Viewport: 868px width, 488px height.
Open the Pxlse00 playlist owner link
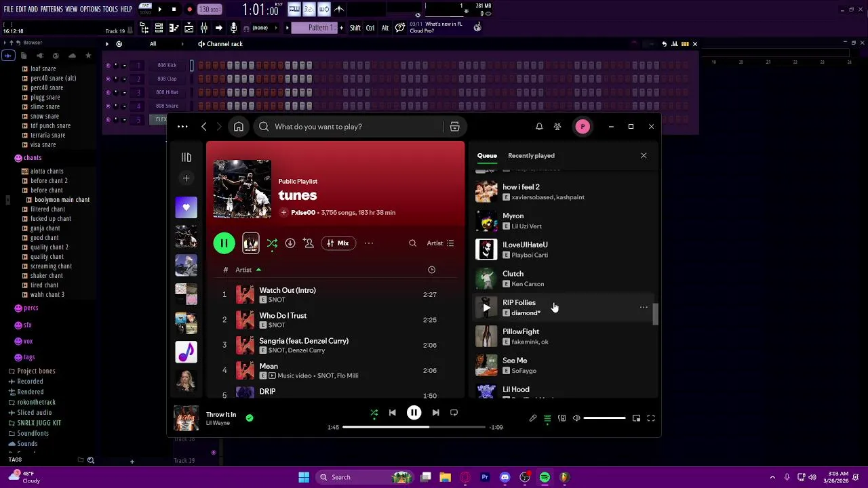[303, 213]
